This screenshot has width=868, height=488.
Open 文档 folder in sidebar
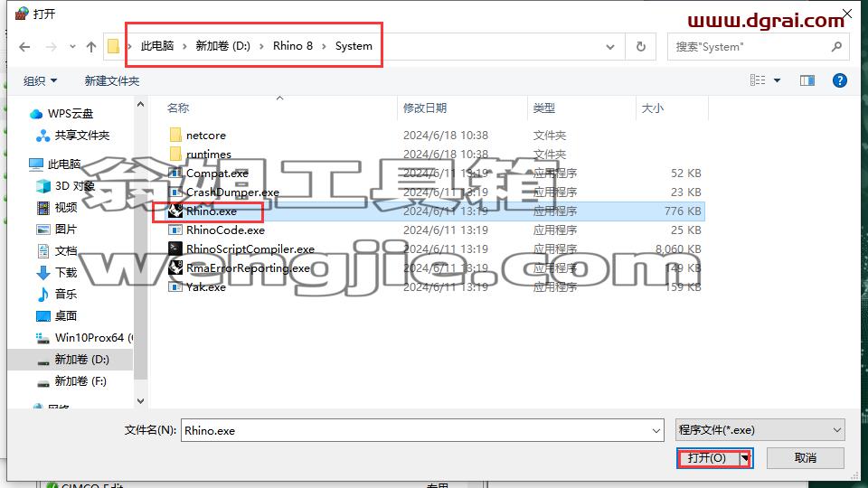[x=56, y=250]
